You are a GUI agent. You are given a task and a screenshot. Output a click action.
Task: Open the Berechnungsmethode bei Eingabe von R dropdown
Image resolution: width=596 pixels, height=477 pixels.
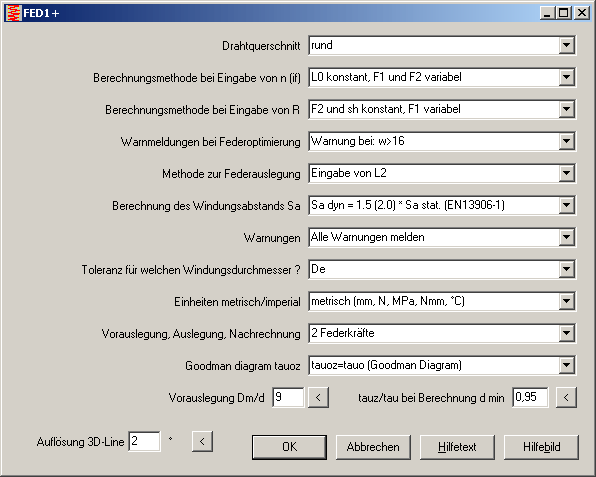[566, 109]
